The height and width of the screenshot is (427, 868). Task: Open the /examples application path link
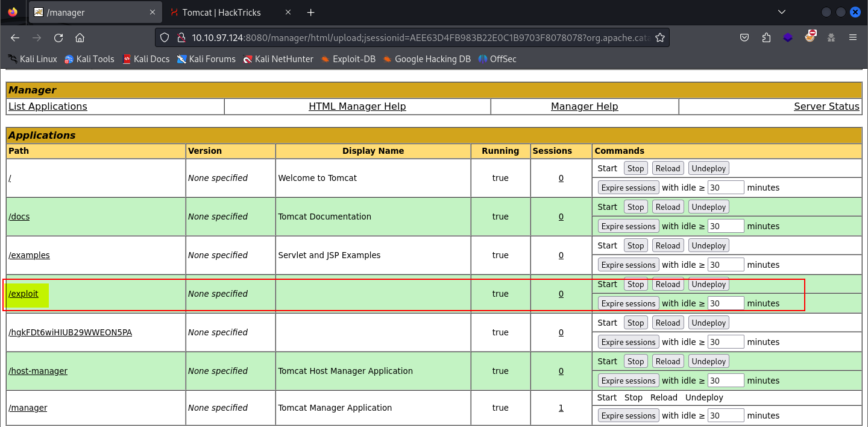pos(29,255)
